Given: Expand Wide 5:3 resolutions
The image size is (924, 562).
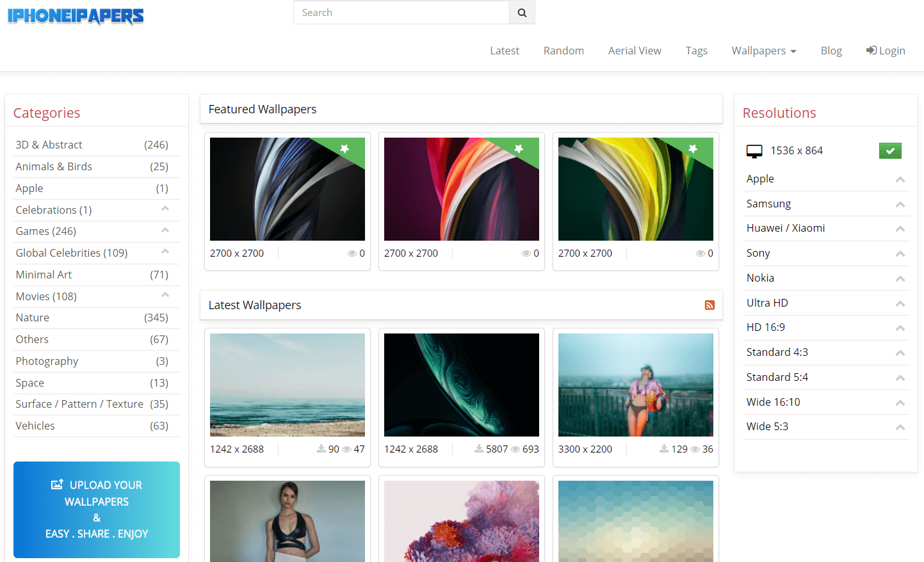Looking at the screenshot, I should [900, 427].
